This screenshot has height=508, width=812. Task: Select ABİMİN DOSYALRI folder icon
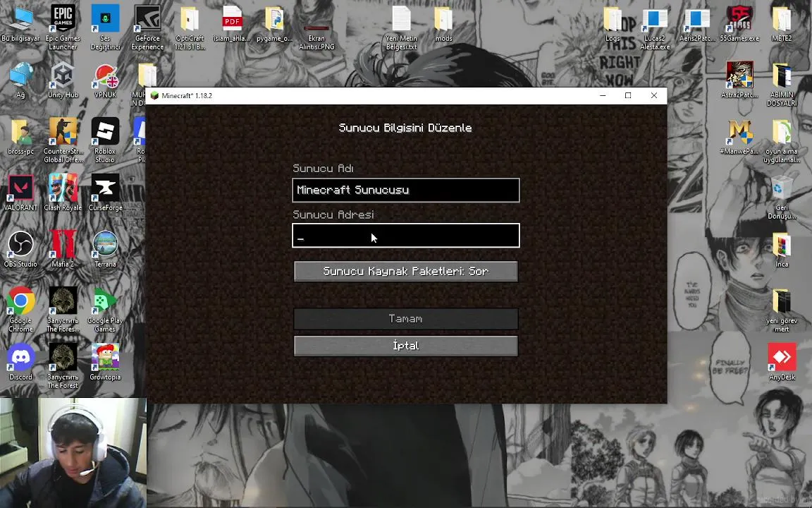point(782,85)
